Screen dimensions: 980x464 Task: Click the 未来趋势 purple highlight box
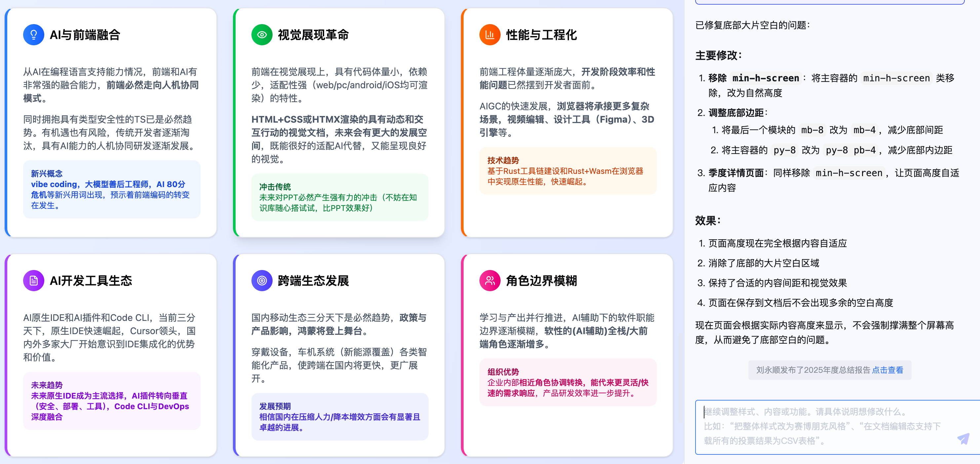click(111, 401)
